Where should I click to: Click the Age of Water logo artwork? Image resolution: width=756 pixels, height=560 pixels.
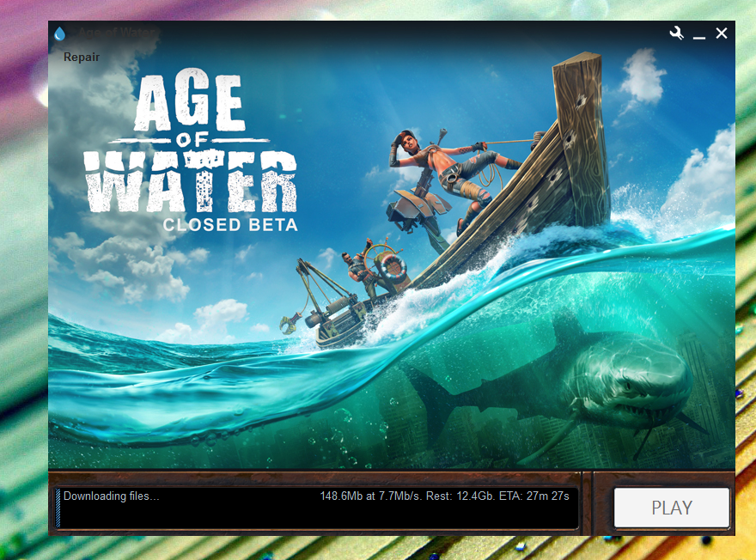pyautogui.click(x=191, y=150)
